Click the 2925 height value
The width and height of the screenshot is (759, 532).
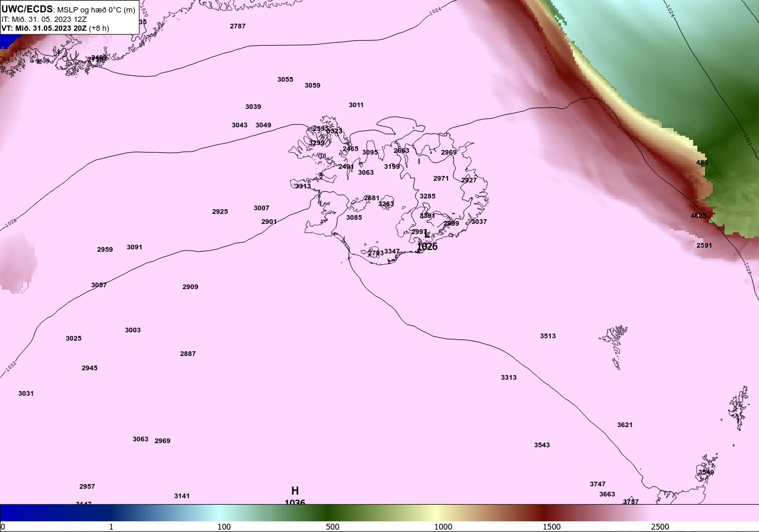click(220, 211)
